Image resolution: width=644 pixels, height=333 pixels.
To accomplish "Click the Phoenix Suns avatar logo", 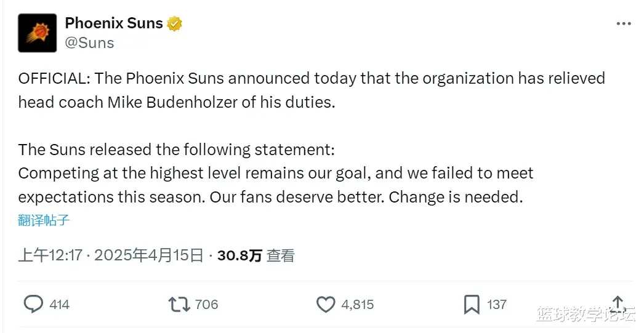I will click(x=38, y=33).
